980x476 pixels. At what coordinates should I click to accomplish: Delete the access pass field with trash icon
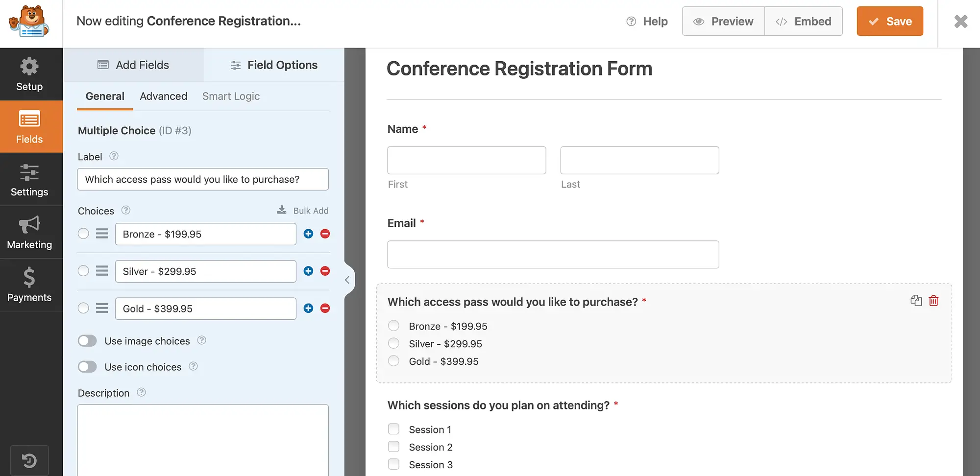pos(933,301)
